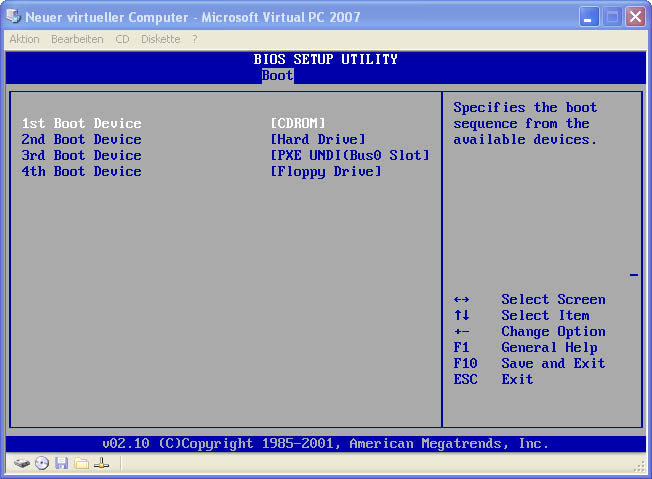Screen dimensions: 652x479
Task: Click the CD drive status icon
Action: coord(42,463)
